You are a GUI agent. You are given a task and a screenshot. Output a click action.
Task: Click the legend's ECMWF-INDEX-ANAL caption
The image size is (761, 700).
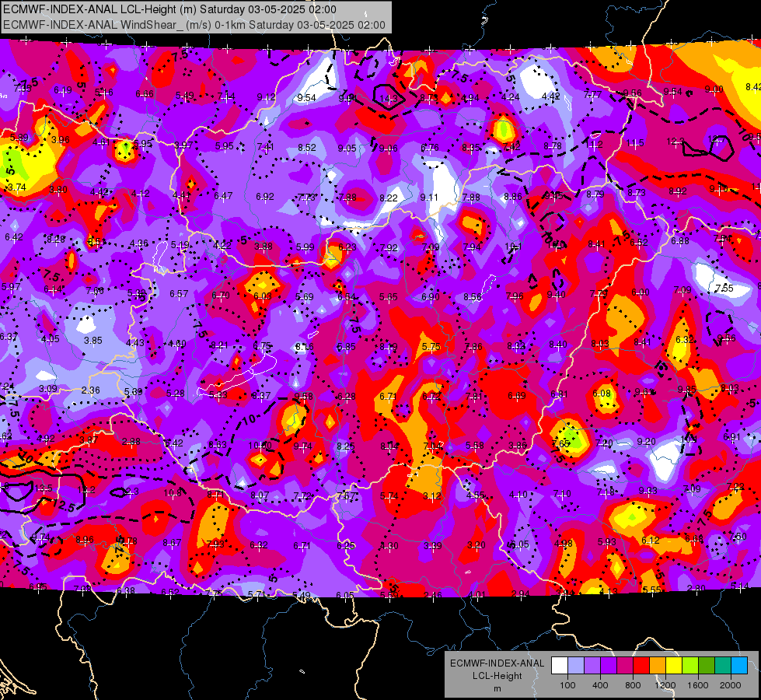point(497,663)
